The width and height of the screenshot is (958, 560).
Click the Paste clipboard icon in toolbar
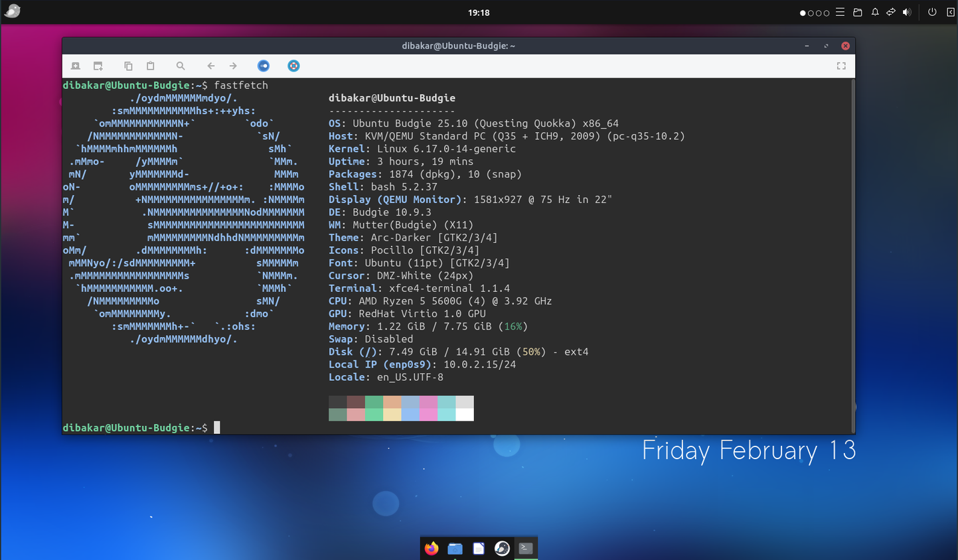pyautogui.click(x=151, y=66)
